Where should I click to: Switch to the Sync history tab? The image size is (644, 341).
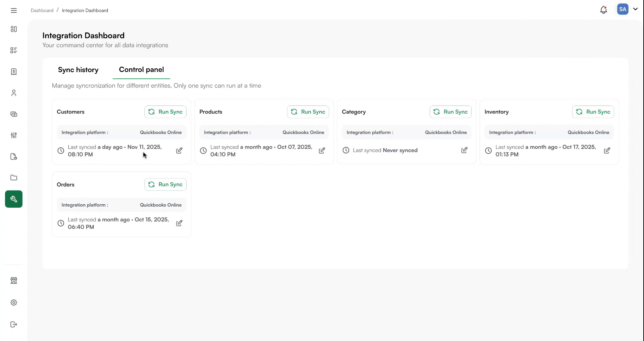pos(78,70)
